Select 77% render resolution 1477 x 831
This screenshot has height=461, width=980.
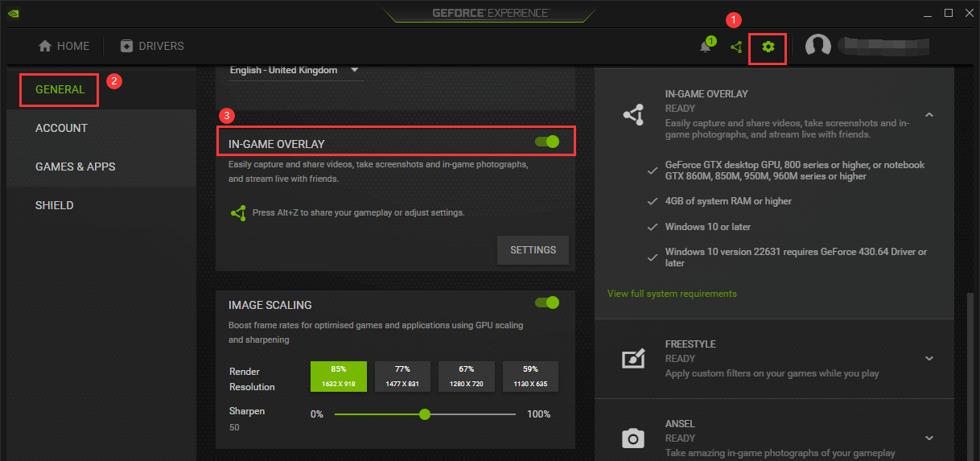click(402, 376)
